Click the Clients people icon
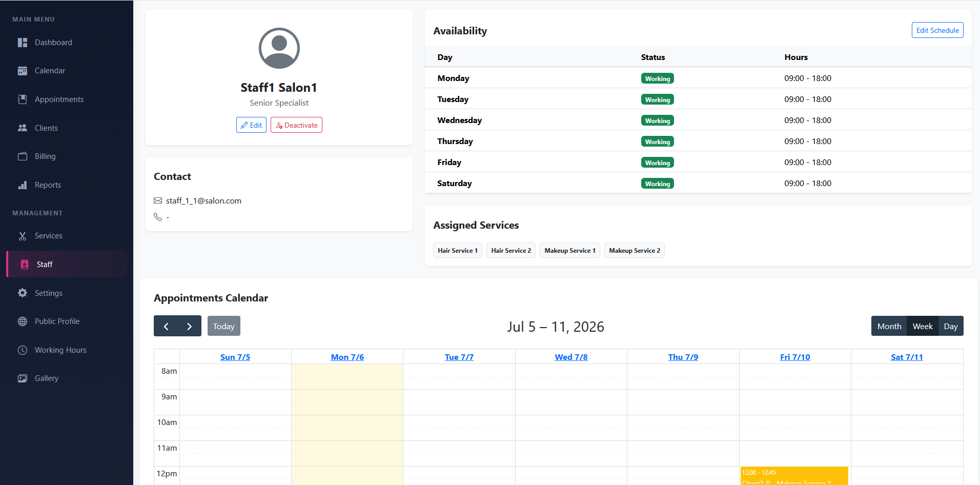This screenshot has height=485, width=980. click(x=23, y=128)
